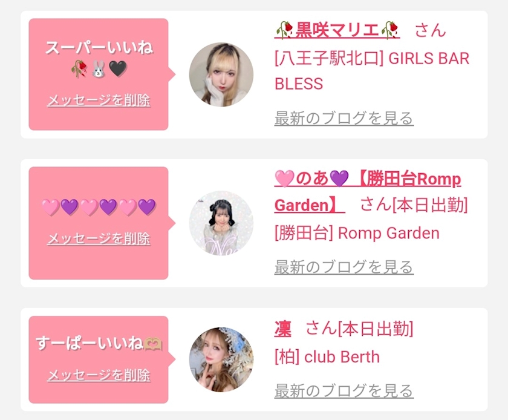Select 黒咲マリエ's avatar photo
Screen dimensions: 508x420
point(221,74)
